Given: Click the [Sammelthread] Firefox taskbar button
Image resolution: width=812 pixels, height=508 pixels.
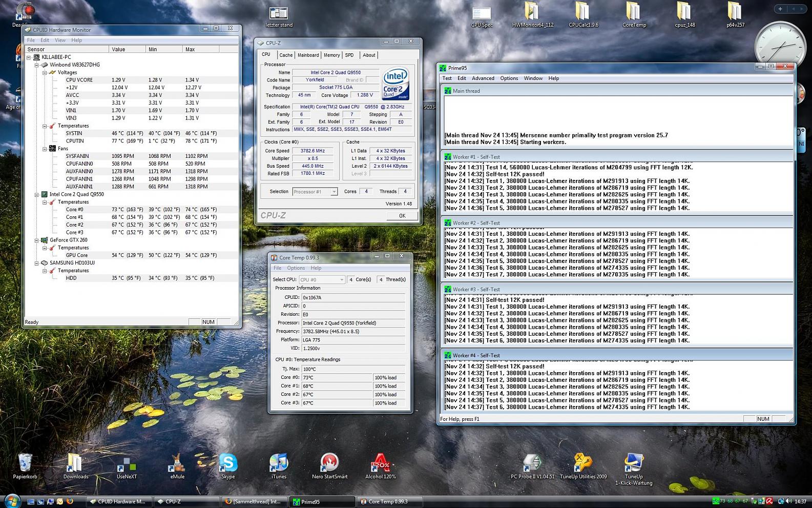Looking at the screenshot, I should click(254, 501).
